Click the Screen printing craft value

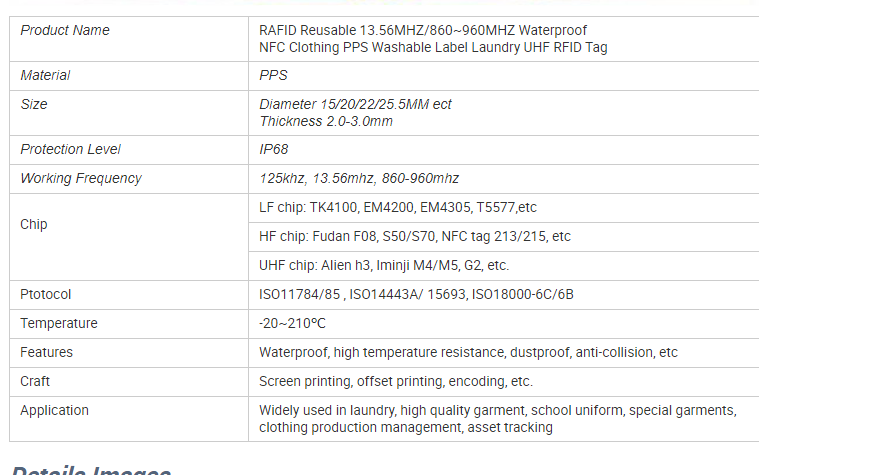[396, 382]
